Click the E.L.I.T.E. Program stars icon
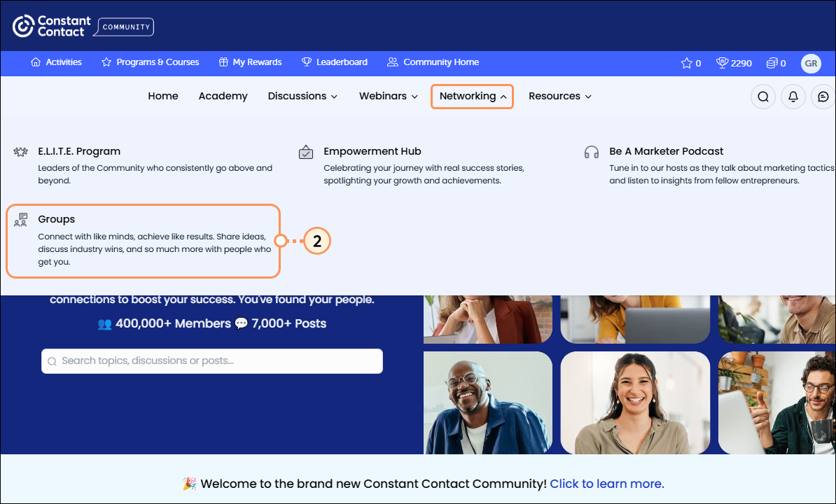 (20, 152)
